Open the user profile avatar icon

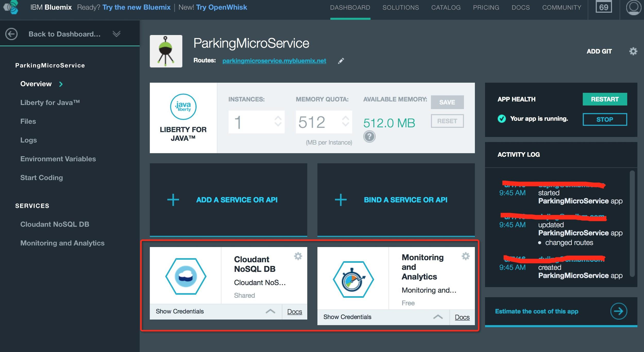click(634, 7)
